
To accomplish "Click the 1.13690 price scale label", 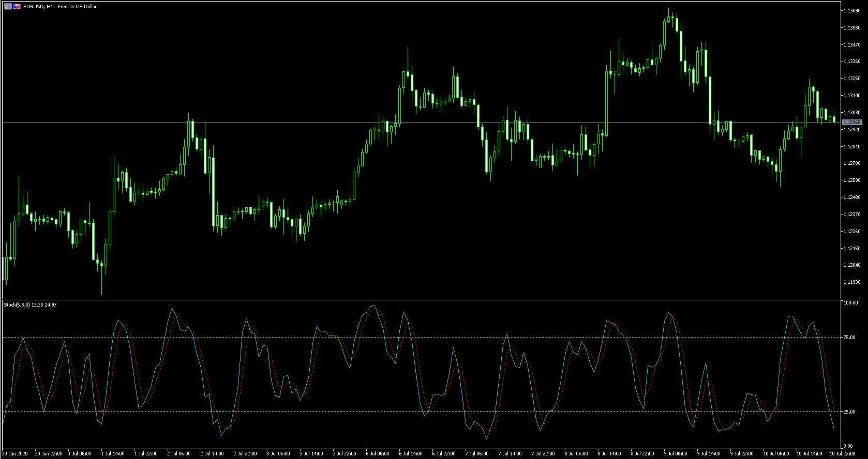I will (x=852, y=11).
